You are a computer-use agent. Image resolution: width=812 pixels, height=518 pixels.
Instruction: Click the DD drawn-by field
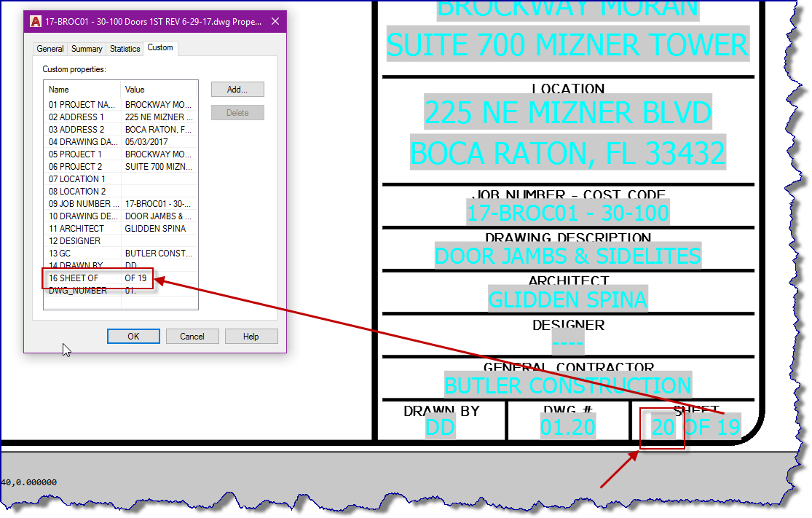pos(440,428)
